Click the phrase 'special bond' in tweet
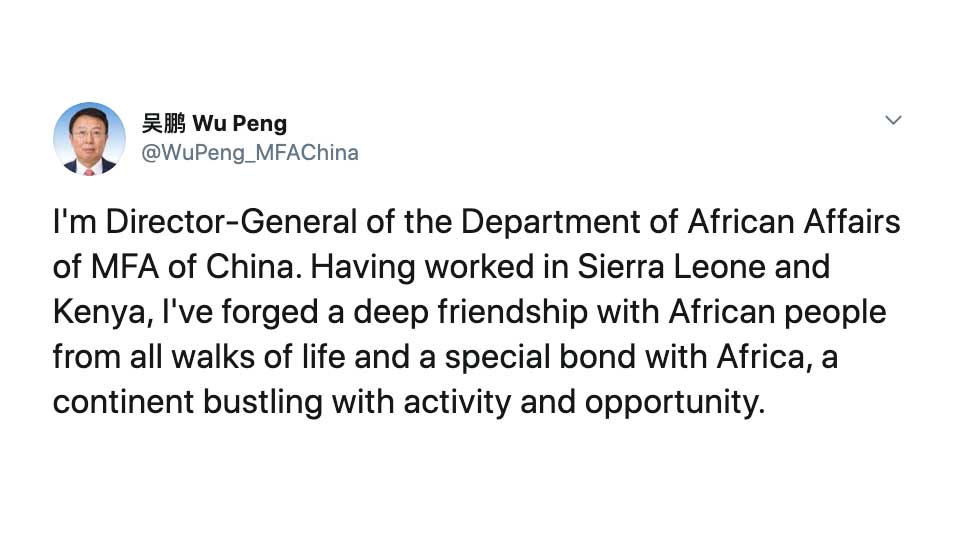960x540 pixels. tap(540, 357)
